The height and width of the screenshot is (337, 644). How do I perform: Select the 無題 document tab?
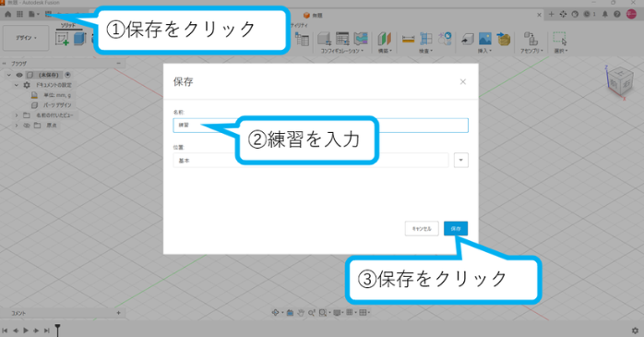313,15
